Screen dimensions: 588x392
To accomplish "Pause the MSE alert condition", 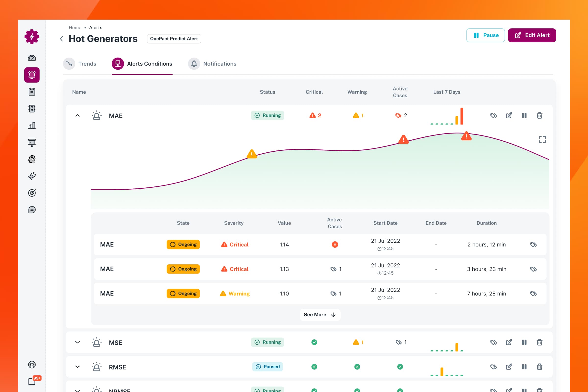I will click(x=524, y=342).
